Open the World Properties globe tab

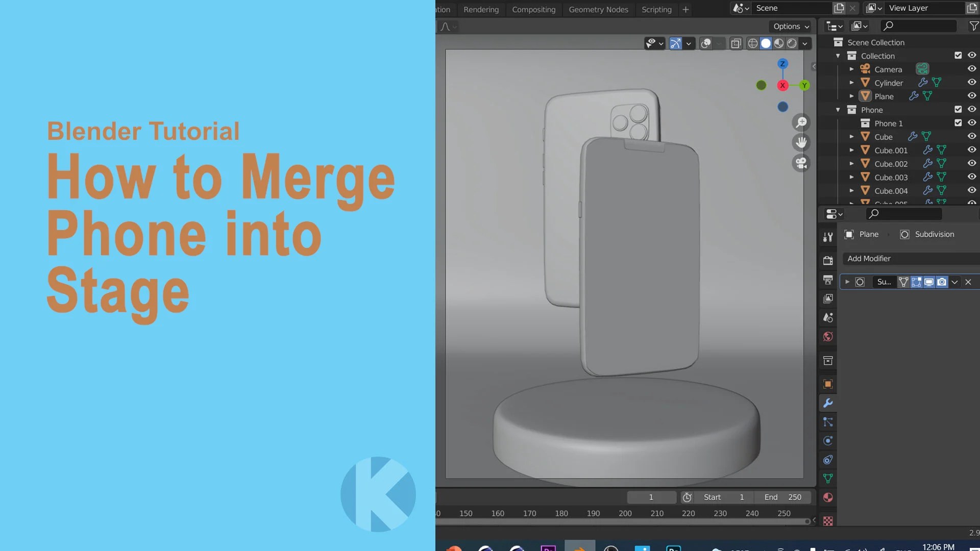827,337
